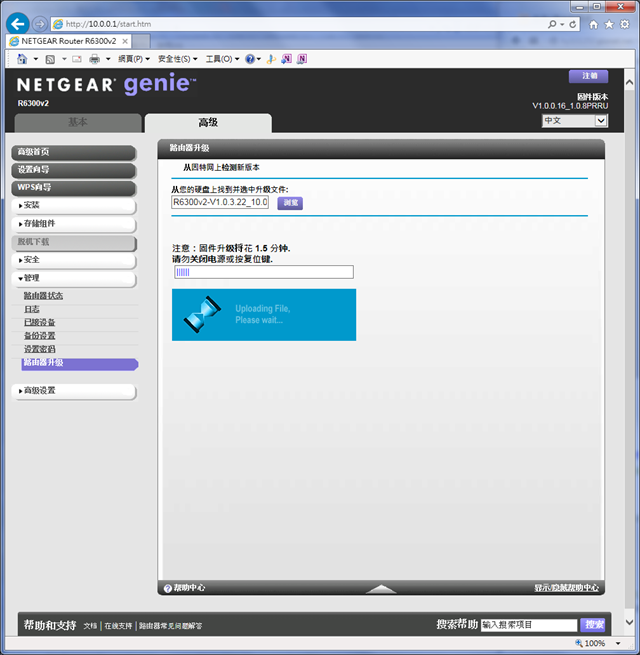This screenshot has width=640, height=655.
Task: Click the blue Help question mark icon
Action: [x=250, y=59]
